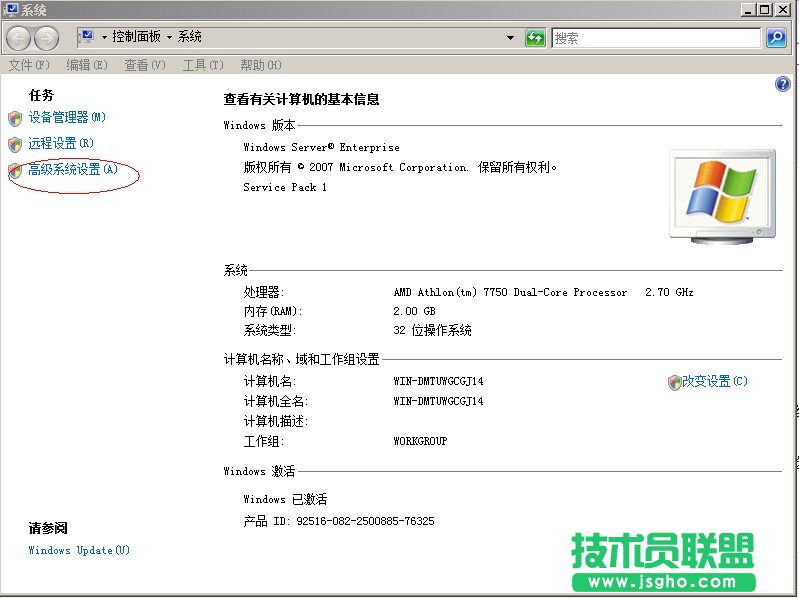Click the AMD Athlon 7750 processor value
This screenshot has height=598, width=799.
pos(543,292)
